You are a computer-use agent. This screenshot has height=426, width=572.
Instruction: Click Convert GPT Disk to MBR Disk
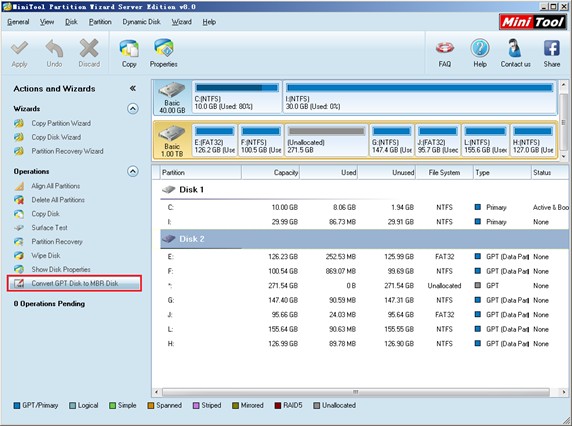(74, 283)
